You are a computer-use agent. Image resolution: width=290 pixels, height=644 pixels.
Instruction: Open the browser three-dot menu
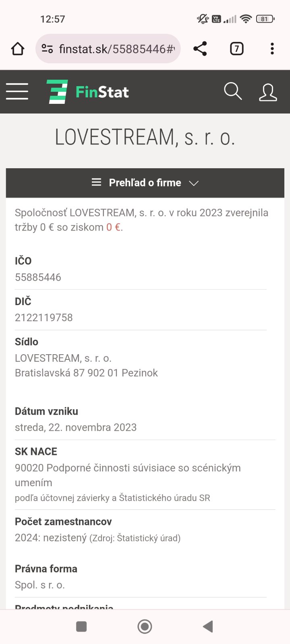click(x=272, y=49)
